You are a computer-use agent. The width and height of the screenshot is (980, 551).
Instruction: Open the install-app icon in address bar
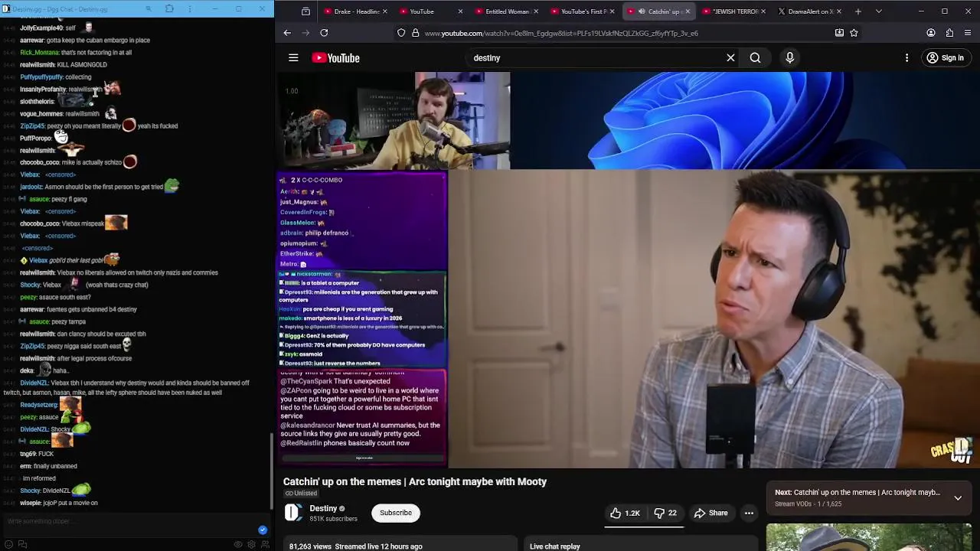[x=839, y=33]
